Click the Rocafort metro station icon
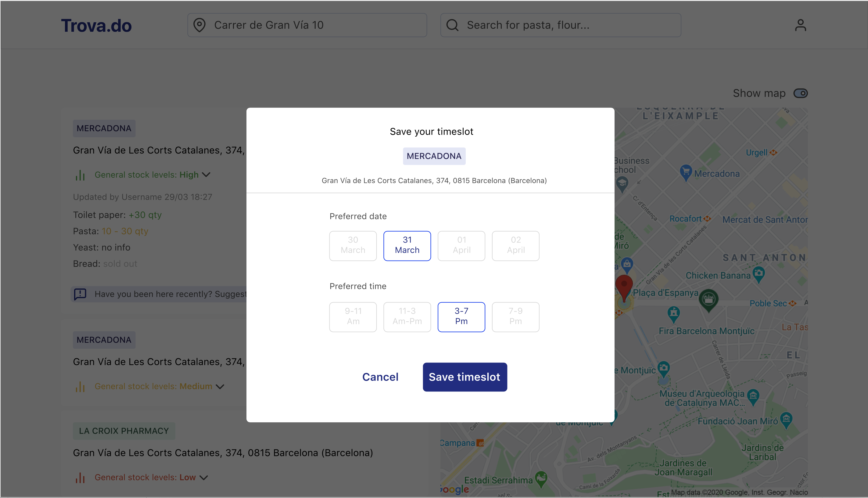The image size is (868, 498). pyautogui.click(x=707, y=218)
